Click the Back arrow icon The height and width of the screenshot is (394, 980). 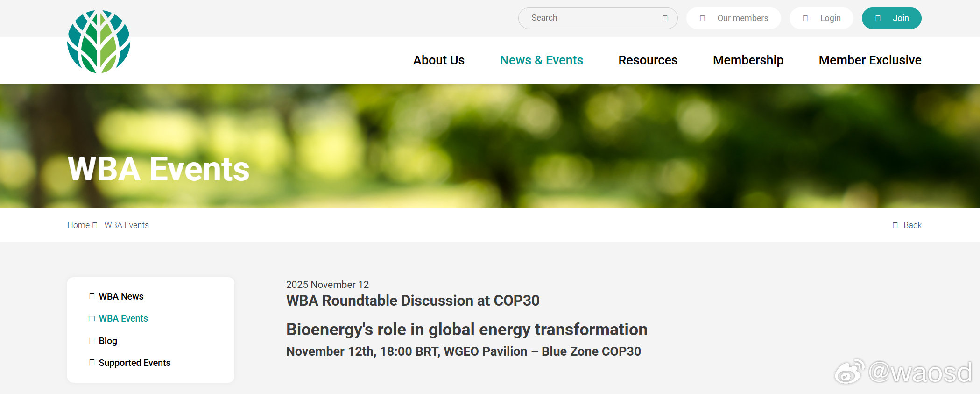[895, 225]
